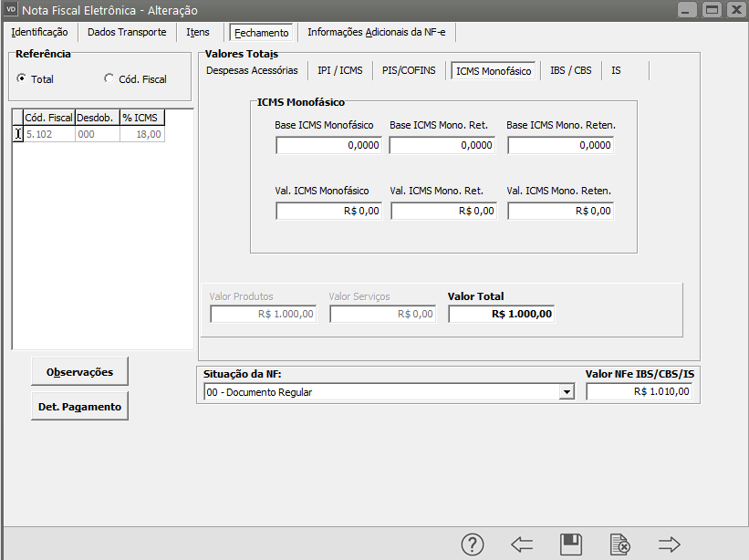Screen dimensions: 749x560
Task: Click the forward arrow icon
Action: pyautogui.click(x=670, y=544)
